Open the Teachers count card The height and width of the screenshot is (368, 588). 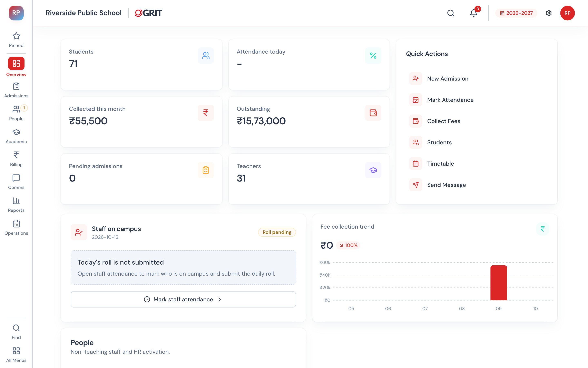309,179
